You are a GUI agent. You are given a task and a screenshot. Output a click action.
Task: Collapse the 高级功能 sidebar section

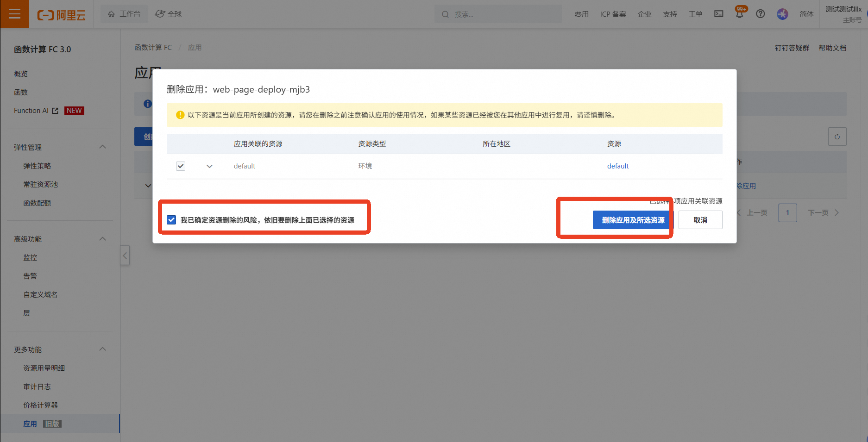point(103,239)
